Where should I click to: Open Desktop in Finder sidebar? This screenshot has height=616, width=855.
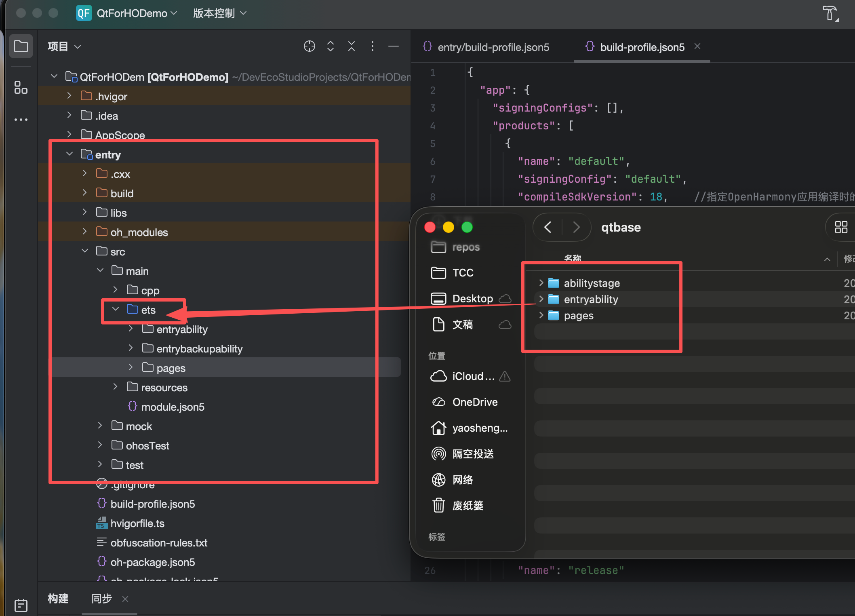[x=472, y=299]
